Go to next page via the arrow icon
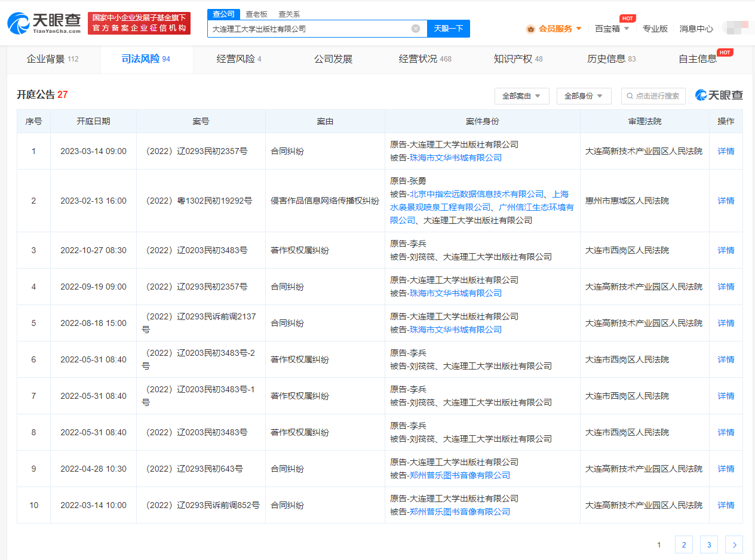 pyautogui.click(x=734, y=544)
